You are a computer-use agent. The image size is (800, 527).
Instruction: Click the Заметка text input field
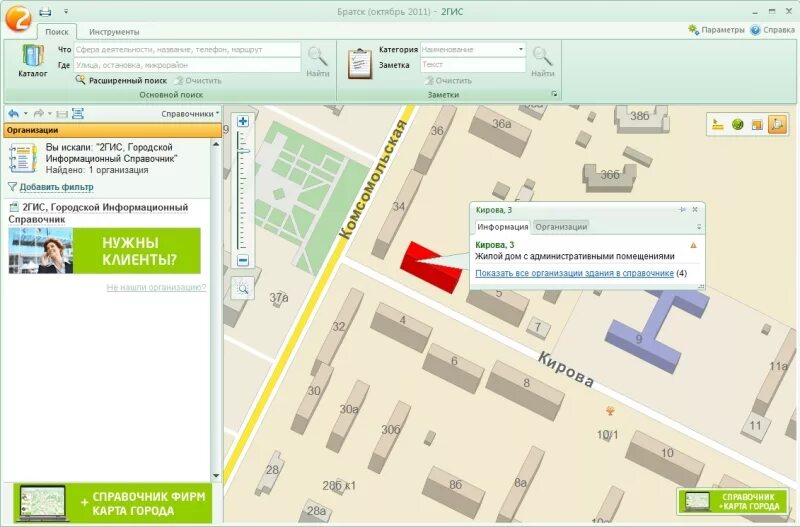coord(472,65)
